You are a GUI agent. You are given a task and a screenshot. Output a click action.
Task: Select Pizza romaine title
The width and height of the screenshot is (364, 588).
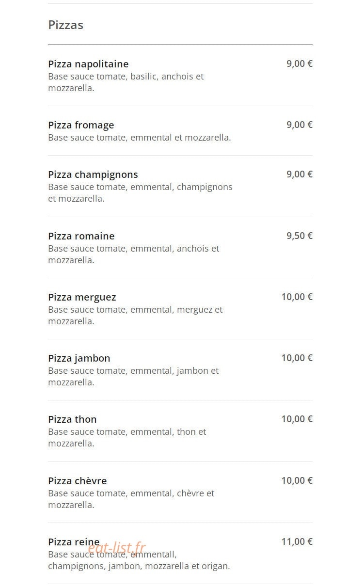click(81, 236)
